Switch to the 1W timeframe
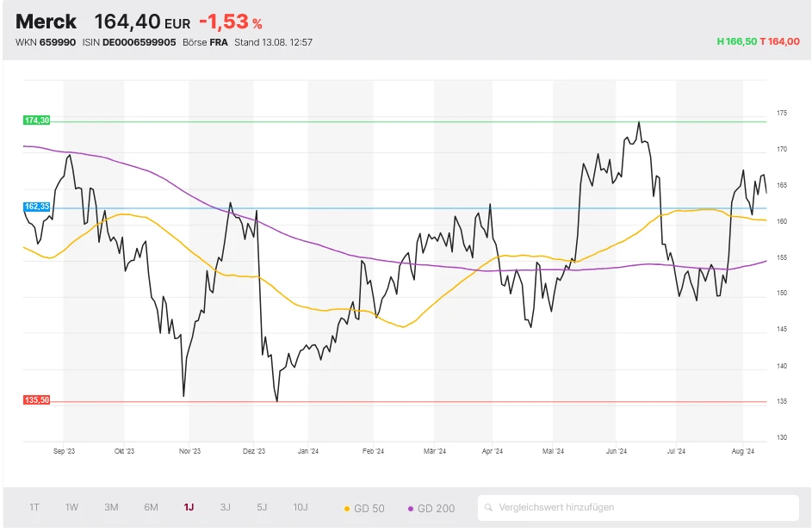The image size is (812, 532). [71, 507]
